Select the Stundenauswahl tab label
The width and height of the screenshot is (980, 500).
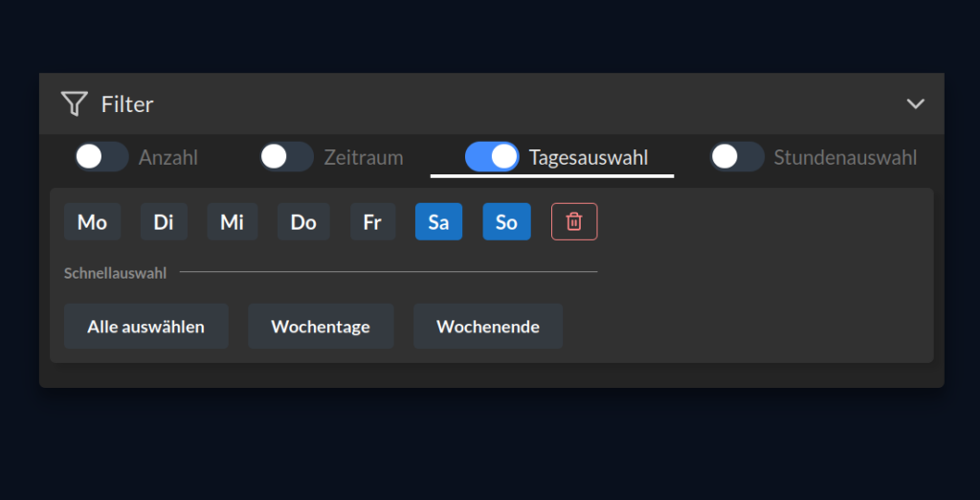tap(845, 158)
